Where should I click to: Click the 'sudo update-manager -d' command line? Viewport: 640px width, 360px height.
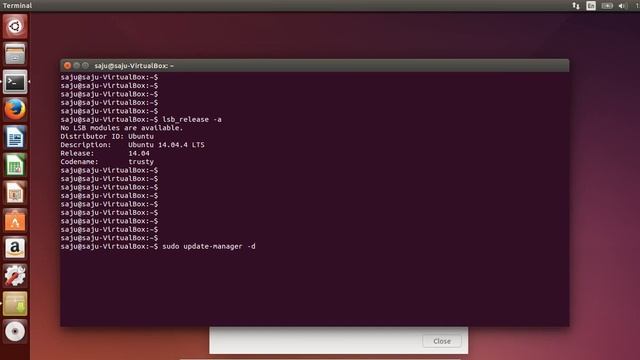pyautogui.click(x=158, y=246)
